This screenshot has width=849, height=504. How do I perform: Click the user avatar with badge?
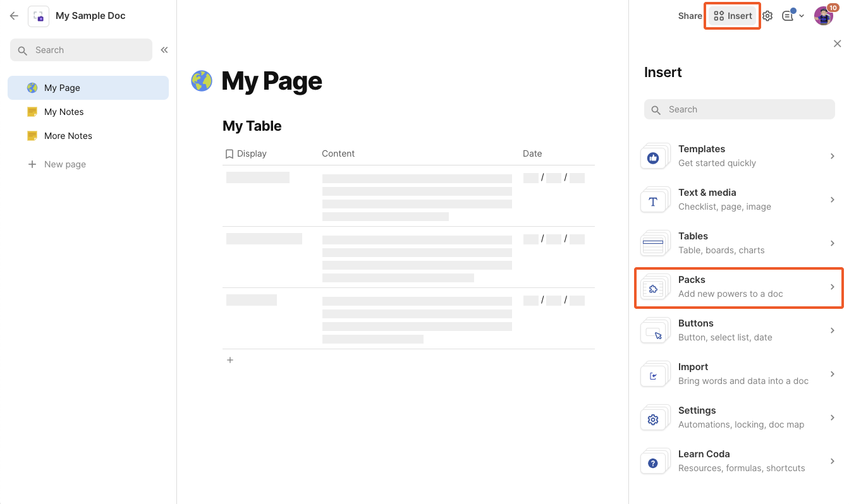pyautogui.click(x=823, y=16)
